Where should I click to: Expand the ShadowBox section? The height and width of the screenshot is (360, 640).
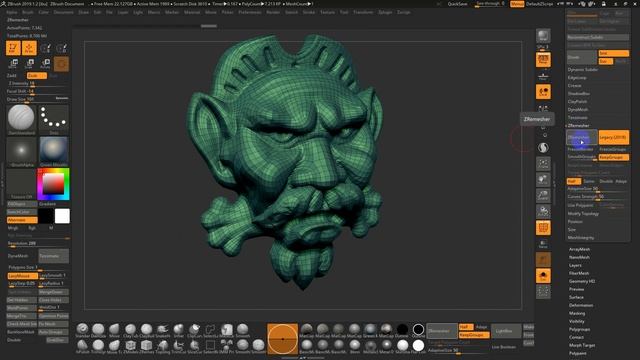(579, 93)
